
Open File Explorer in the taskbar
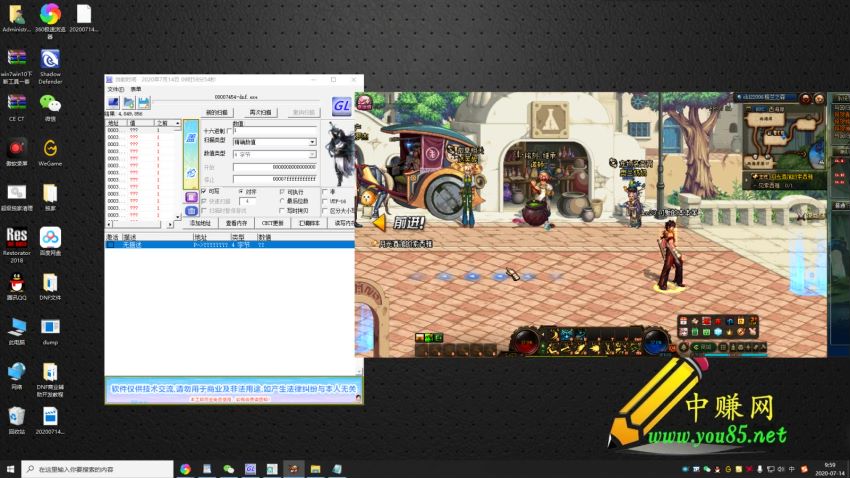click(x=315, y=469)
